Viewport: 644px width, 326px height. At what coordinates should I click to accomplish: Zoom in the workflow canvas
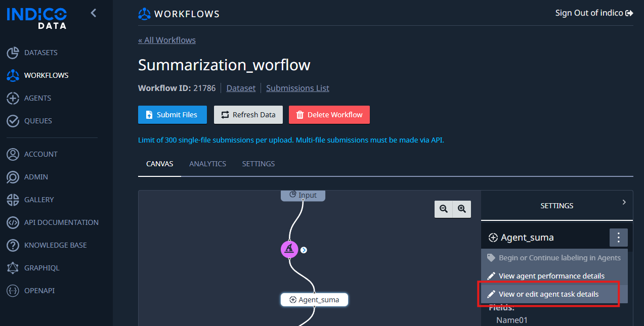point(462,209)
